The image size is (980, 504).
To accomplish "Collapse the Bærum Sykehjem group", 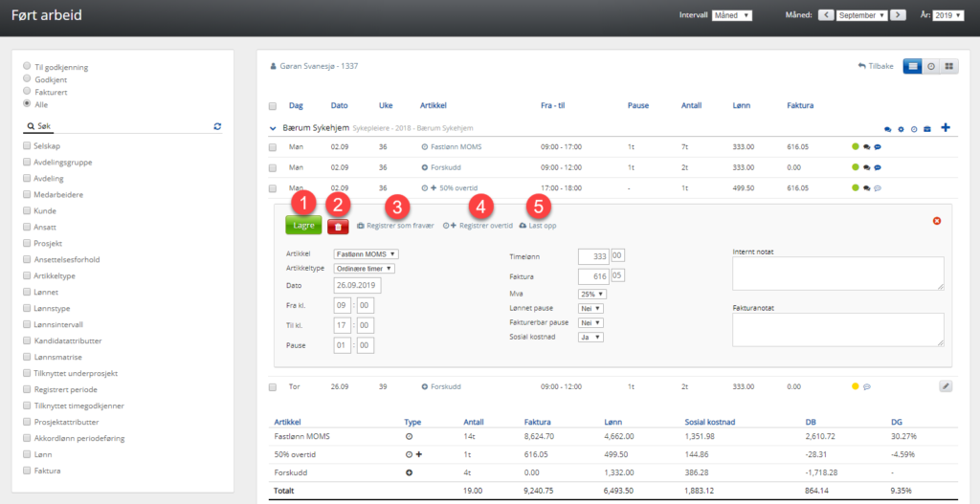I will tap(273, 127).
